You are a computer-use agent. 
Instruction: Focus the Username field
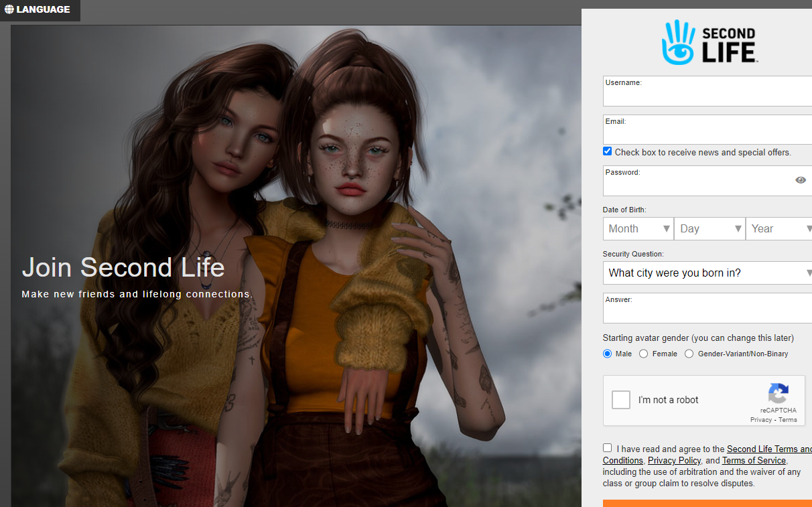coord(707,91)
